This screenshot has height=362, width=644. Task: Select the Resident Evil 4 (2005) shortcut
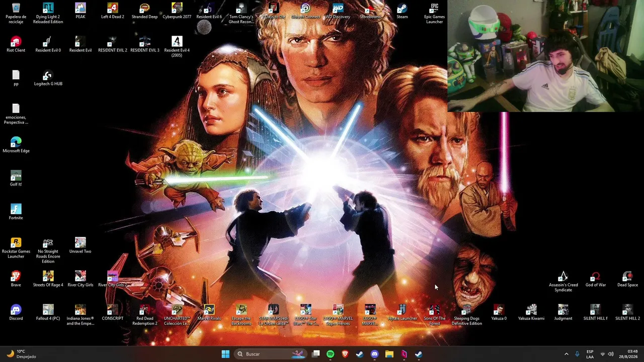pos(177,47)
